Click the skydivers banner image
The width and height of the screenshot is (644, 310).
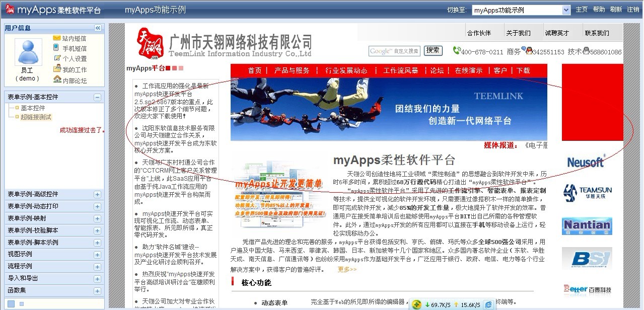coord(389,109)
